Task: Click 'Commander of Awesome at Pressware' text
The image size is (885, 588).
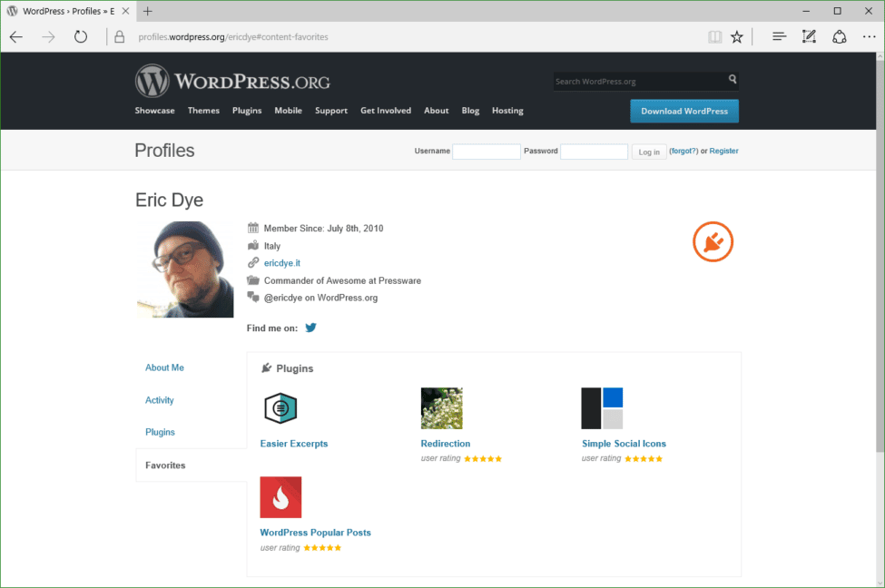Action: pyautogui.click(x=342, y=280)
